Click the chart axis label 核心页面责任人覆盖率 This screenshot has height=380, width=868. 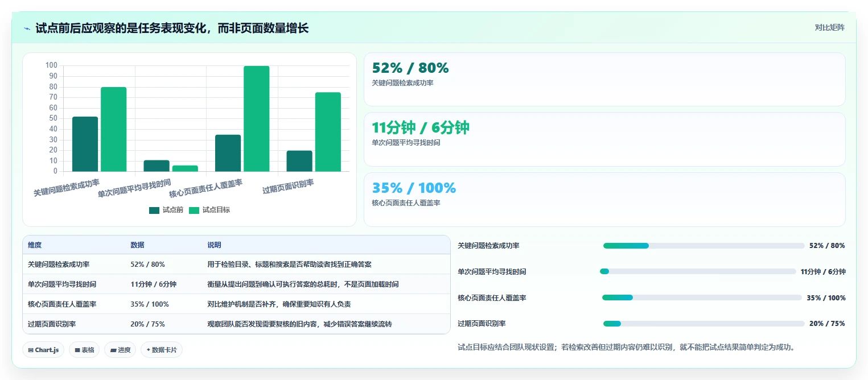coord(206,188)
